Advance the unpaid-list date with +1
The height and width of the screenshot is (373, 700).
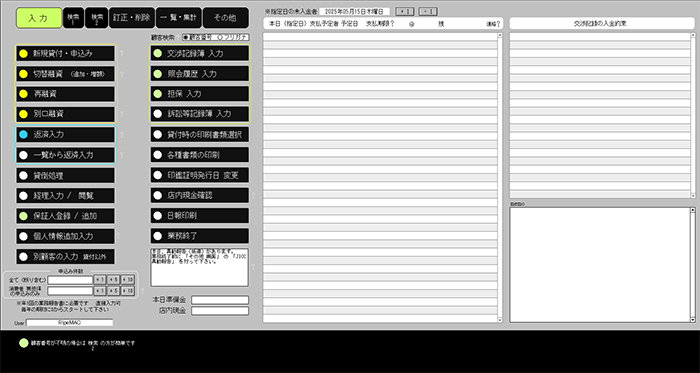(x=404, y=12)
